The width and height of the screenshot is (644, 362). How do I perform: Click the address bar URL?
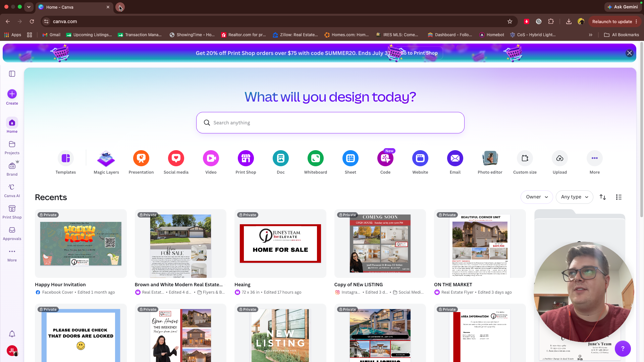pyautogui.click(x=65, y=21)
